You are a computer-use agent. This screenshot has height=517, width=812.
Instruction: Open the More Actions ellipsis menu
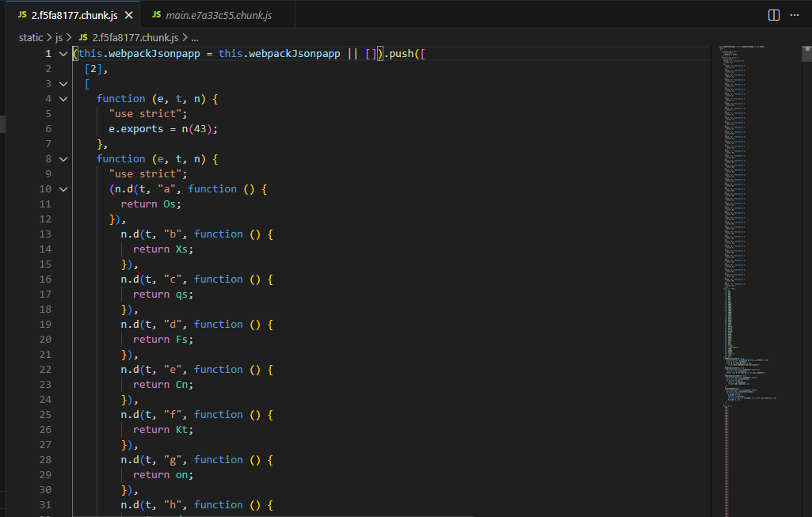(794, 15)
